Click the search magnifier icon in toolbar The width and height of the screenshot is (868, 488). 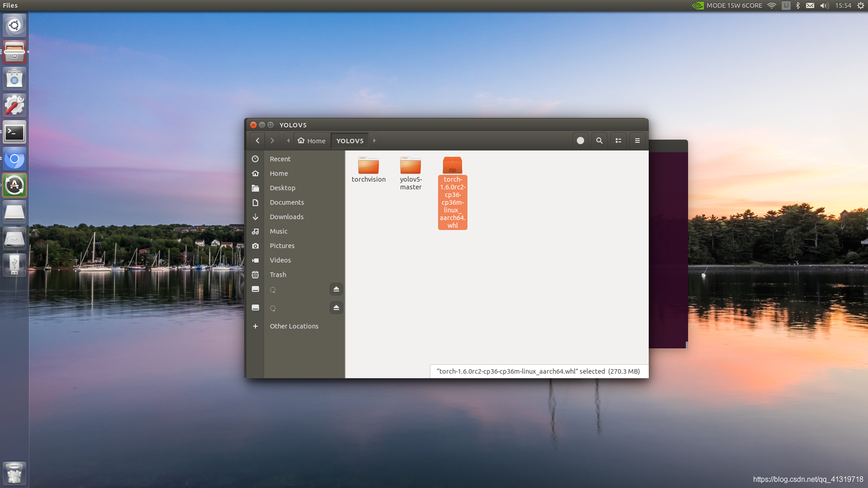coord(599,141)
